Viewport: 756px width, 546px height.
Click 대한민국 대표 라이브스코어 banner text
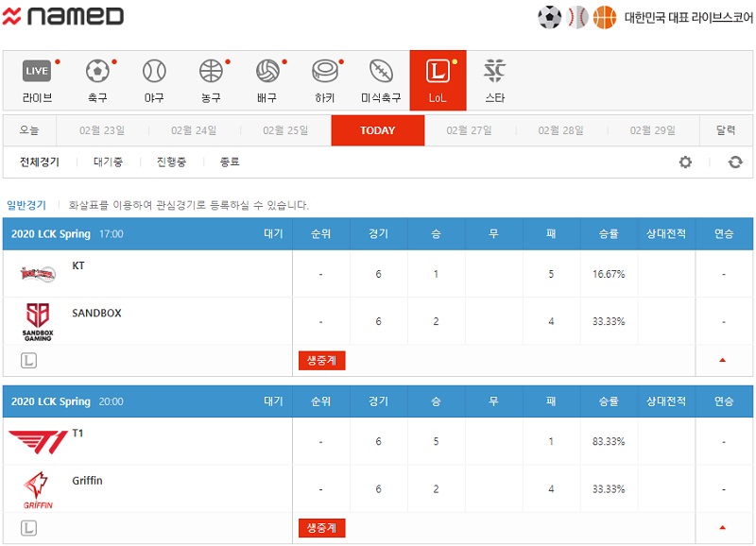689,17
